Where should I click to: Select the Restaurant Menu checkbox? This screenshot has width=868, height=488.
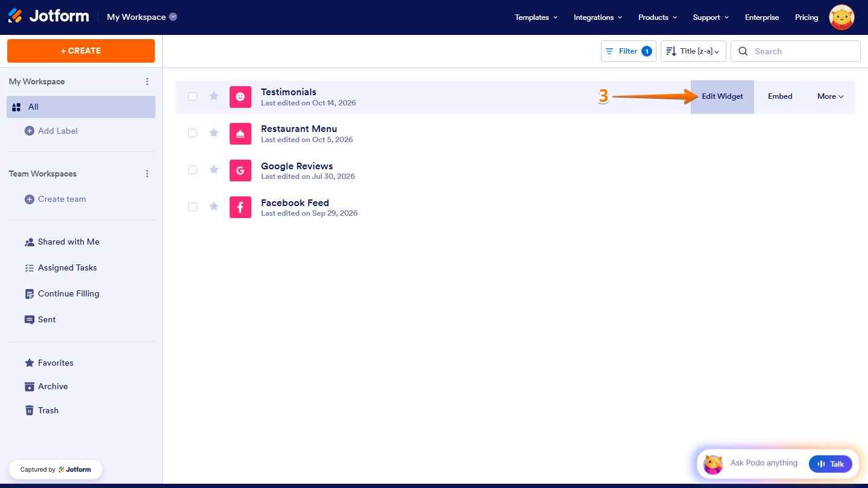(193, 133)
